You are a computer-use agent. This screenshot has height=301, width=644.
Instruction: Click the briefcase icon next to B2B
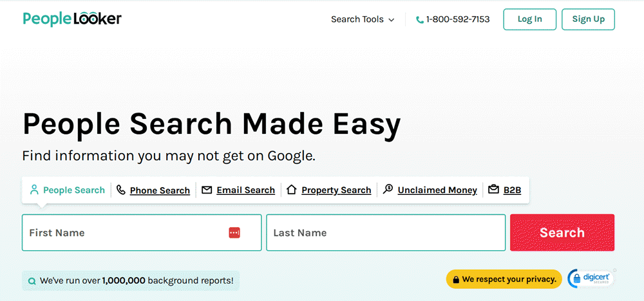tap(493, 190)
